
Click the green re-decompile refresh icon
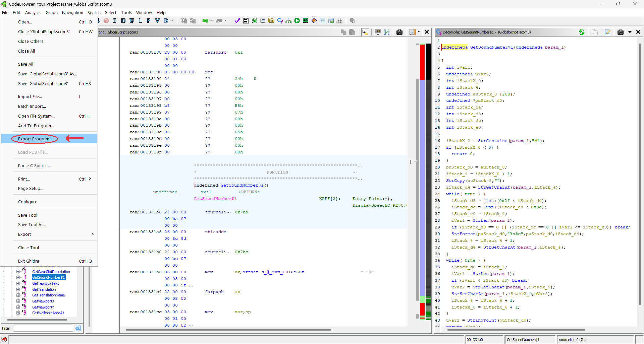582,32
